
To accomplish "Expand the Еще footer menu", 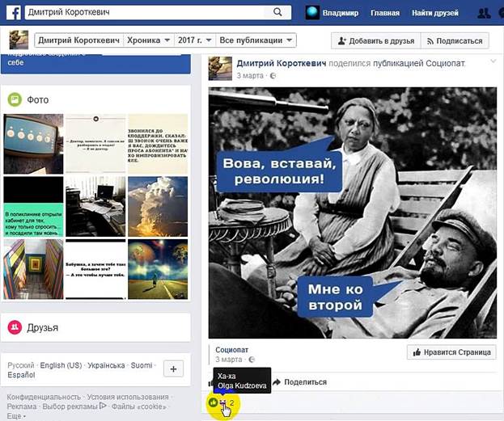I will coord(16,416).
